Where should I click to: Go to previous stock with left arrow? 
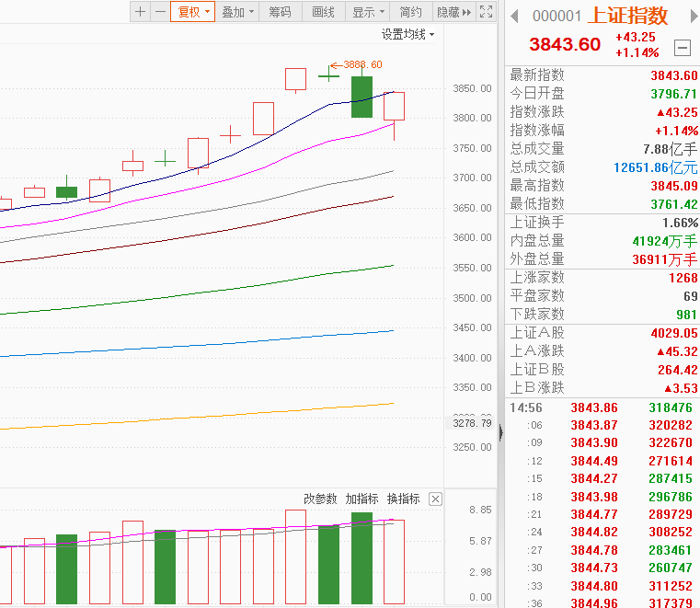514,17
